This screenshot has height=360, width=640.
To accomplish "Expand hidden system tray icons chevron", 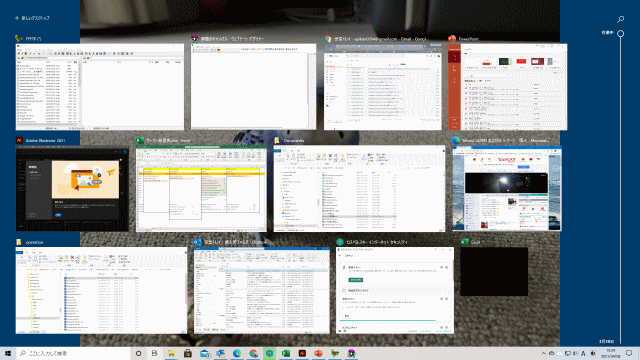I will click(543, 353).
